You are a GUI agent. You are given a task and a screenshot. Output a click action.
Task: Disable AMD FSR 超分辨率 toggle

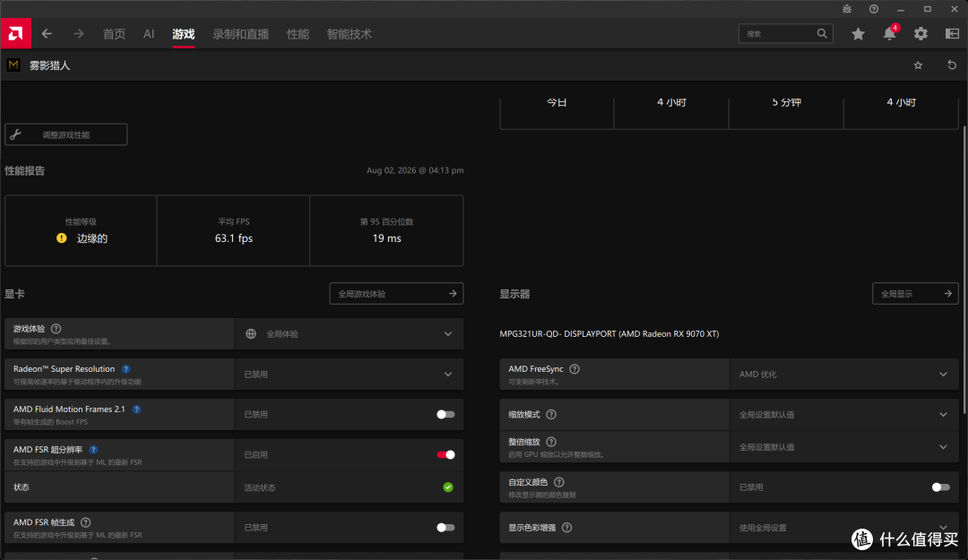click(x=445, y=454)
